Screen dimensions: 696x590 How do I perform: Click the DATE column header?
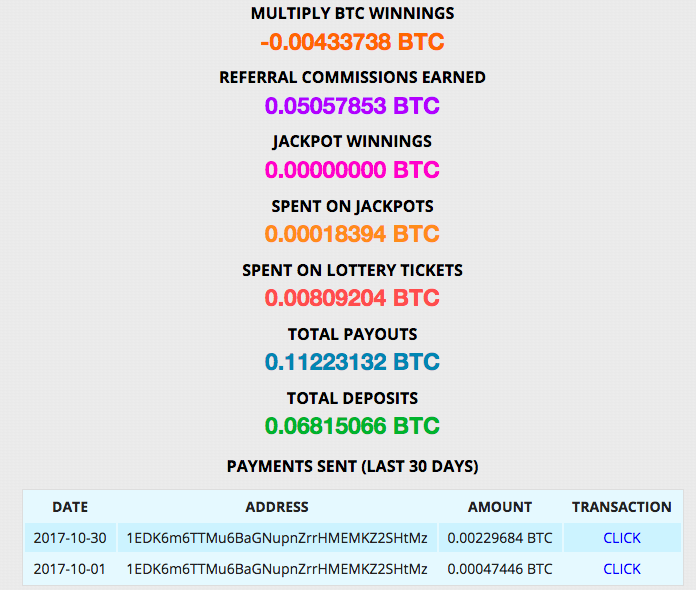click(x=70, y=507)
